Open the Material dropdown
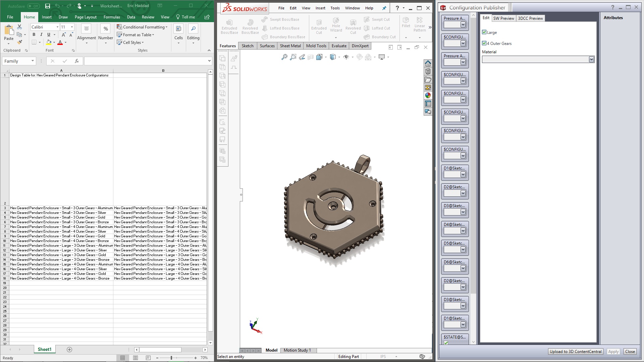644x362 pixels. tap(592, 59)
